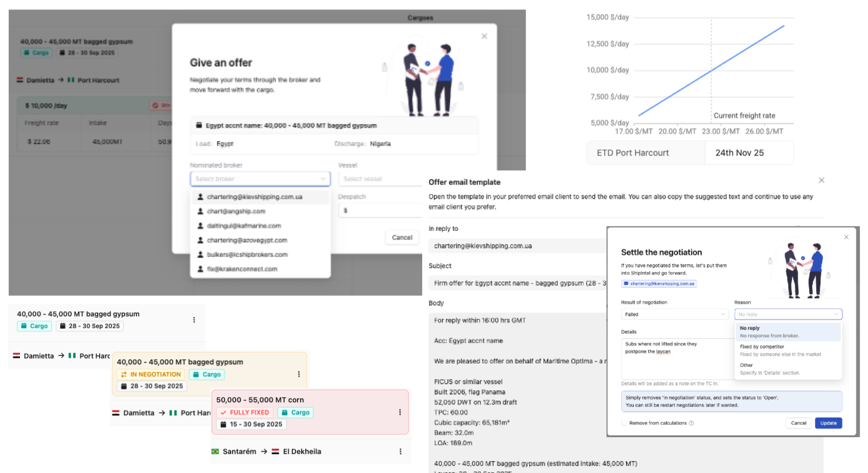This screenshot has width=868, height=473.
Task: Click the Subject field of email template
Action: pyautogui.click(x=517, y=283)
